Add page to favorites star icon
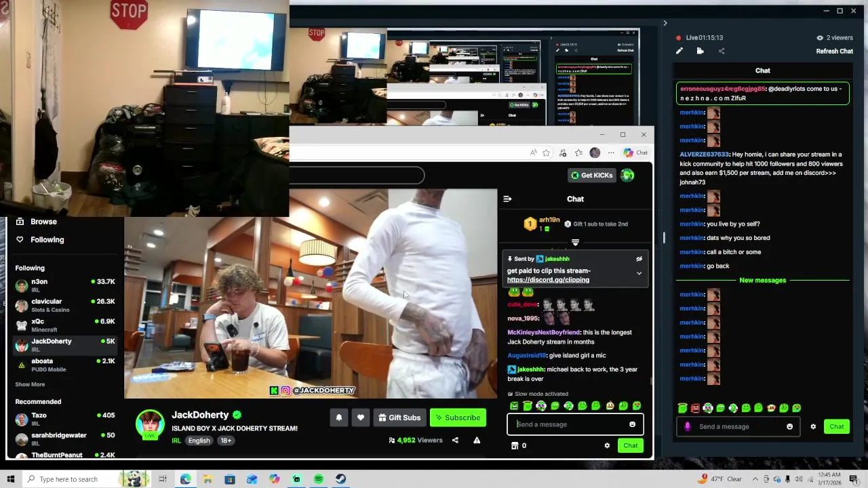868x488 pixels. [x=546, y=152]
